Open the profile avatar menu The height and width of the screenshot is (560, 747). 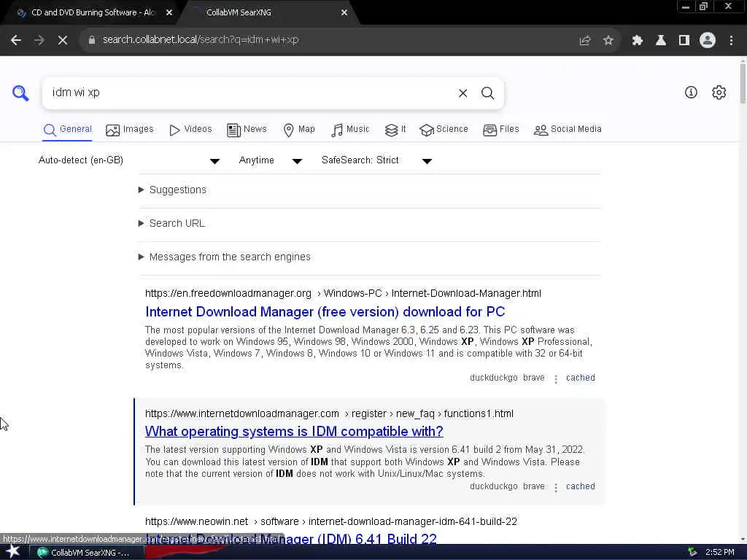pyautogui.click(x=708, y=41)
